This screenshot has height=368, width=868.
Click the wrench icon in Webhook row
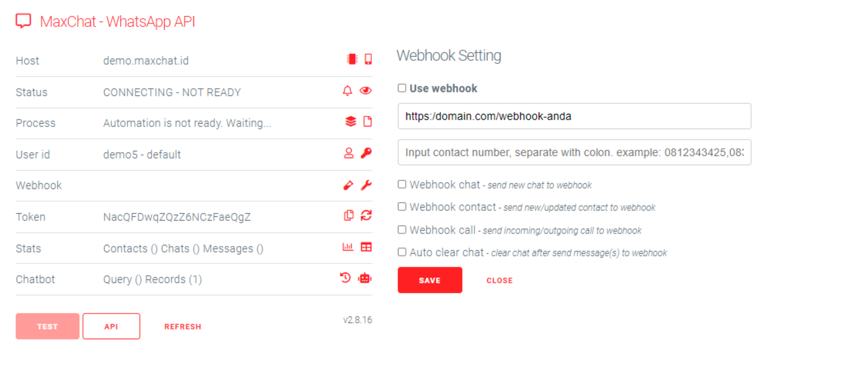click(x=366, y=185)
